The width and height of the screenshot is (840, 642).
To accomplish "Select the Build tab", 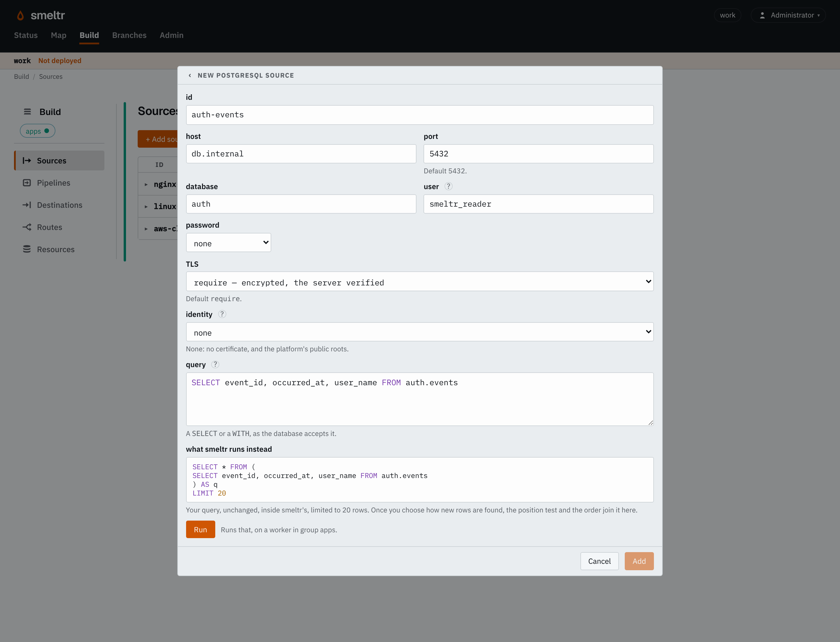I will [89, 35].
